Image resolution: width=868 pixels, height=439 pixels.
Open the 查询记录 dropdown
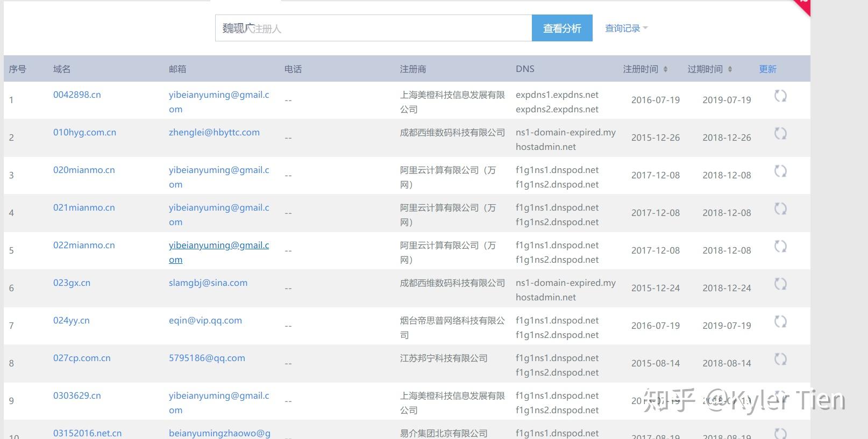tap(626, 28)
